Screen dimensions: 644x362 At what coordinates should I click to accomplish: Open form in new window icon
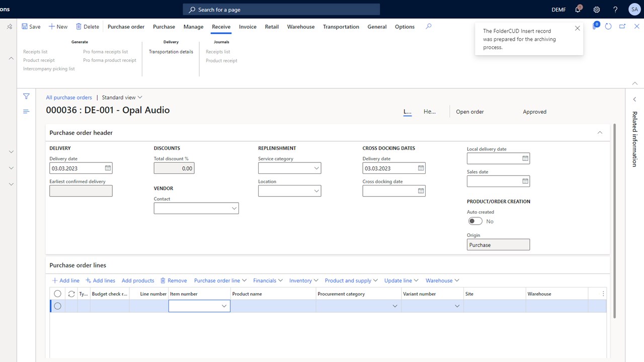click(622, 27)
